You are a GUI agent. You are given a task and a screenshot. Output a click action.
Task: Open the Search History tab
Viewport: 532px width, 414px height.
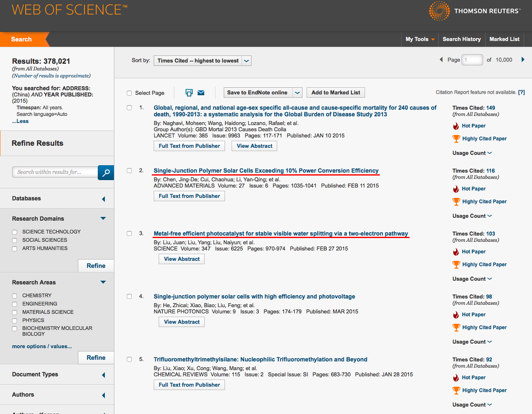coord(462,39)
